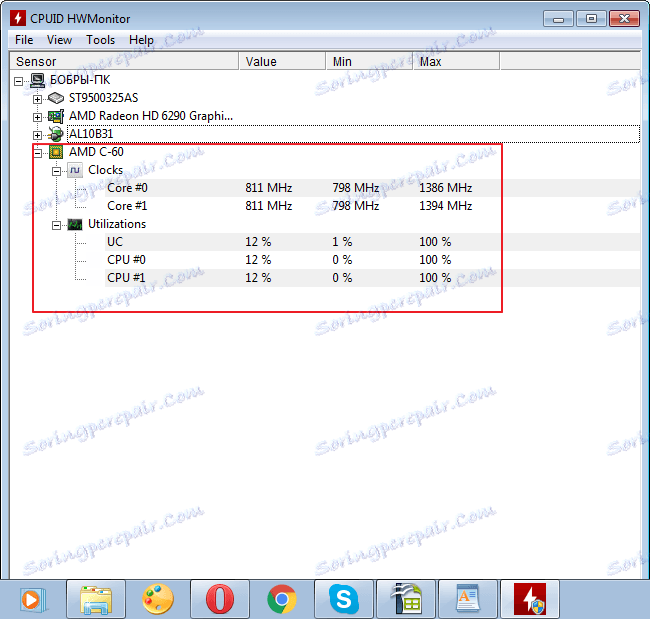Click the graphics card icon for AMD Radeon
The image size is (650, 619).
pos(56,117)
